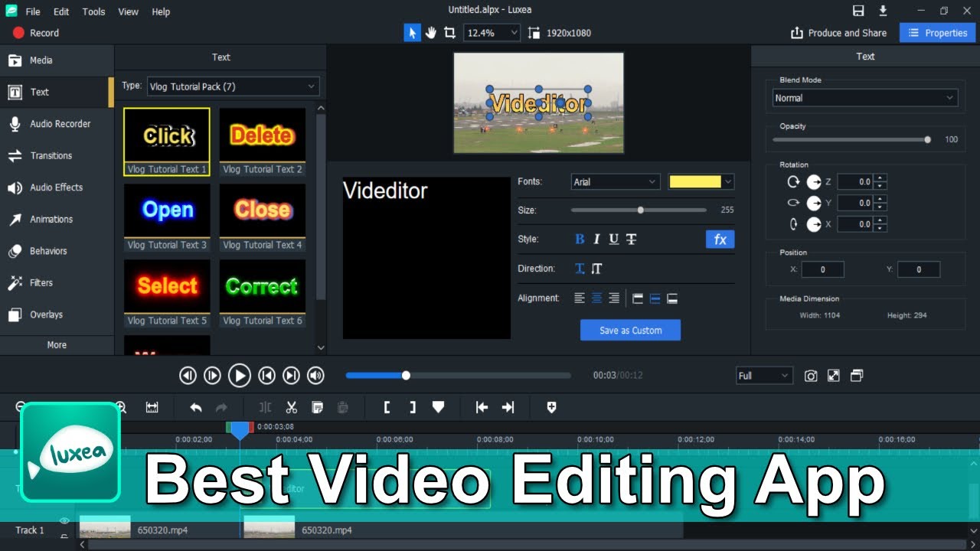
Task: Toggle Bold text style
Action: [580, 240]
